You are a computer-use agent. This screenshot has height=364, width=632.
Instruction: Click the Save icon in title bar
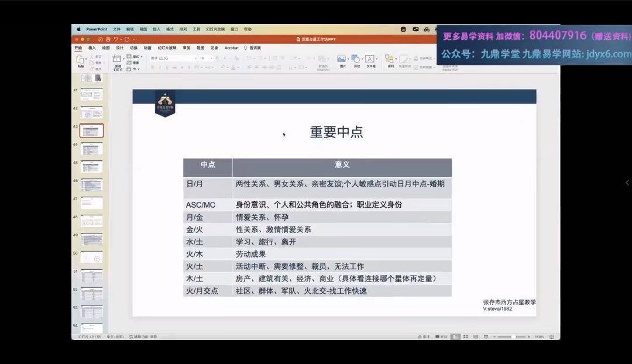coord(108,39)
